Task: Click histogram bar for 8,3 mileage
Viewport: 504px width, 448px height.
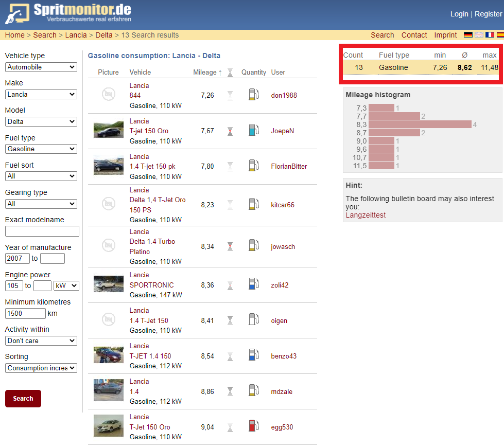Action: 420,124
